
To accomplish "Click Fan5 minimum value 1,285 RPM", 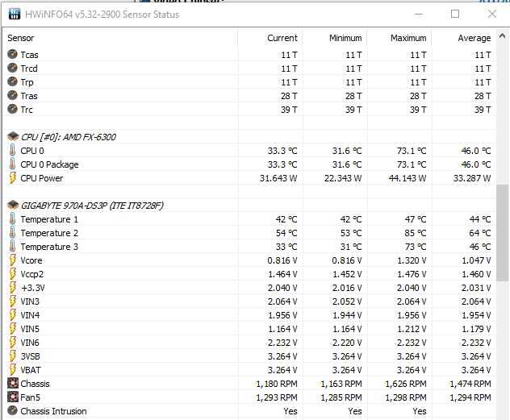I will point(341,397).
